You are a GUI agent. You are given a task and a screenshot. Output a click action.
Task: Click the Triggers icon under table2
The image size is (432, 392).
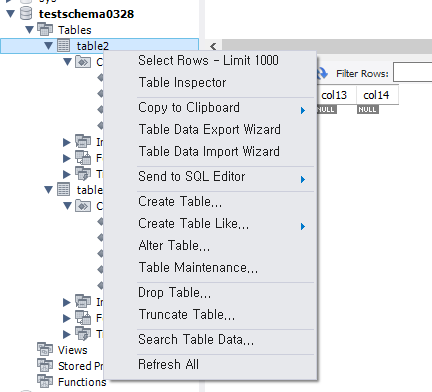83,174
